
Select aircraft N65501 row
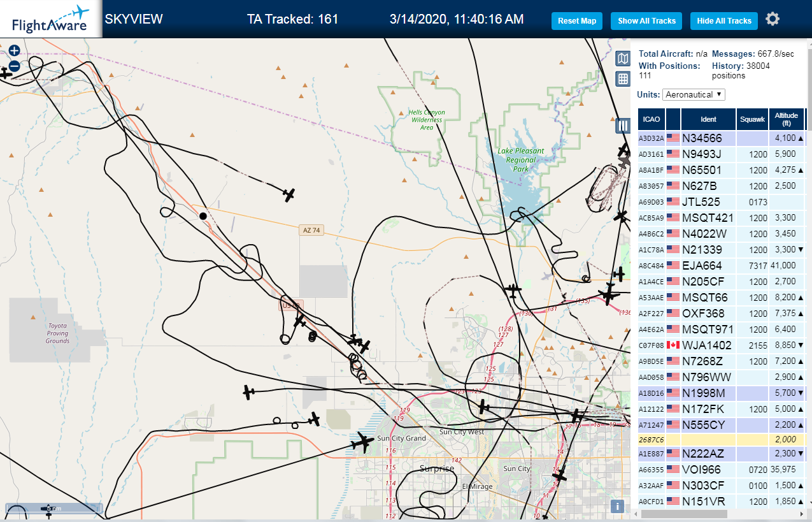722,170
